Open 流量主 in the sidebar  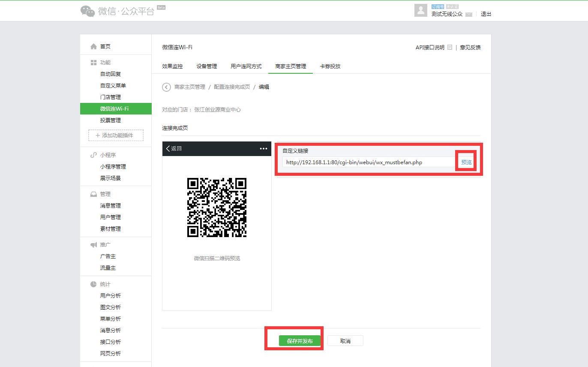tap(108, 268)
